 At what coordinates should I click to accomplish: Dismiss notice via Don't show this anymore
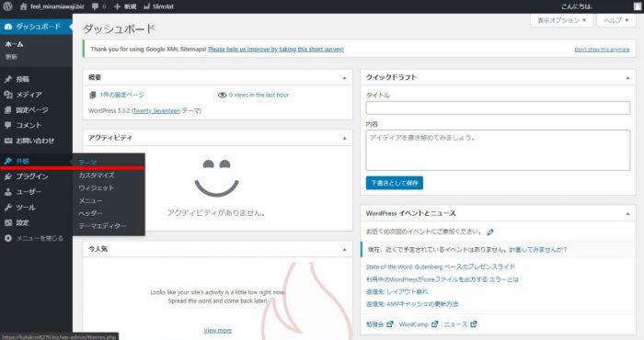[602, 50]
